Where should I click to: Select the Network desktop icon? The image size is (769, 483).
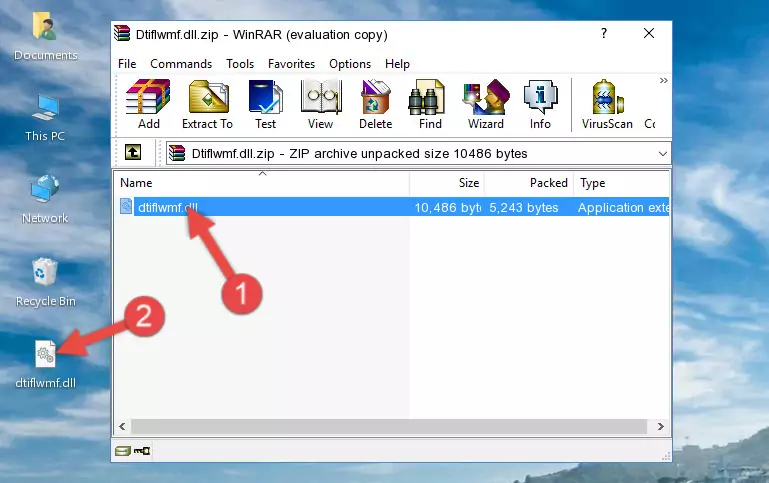45,199
